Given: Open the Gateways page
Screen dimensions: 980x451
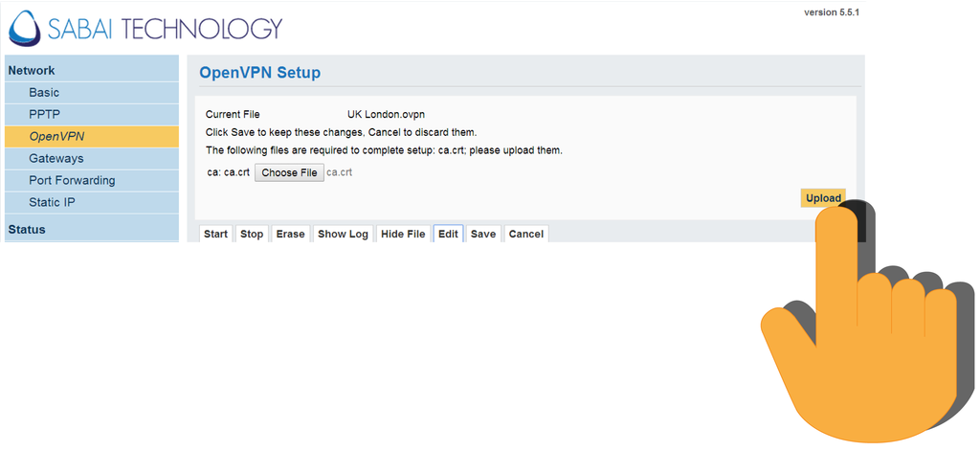Looking at the screenshot, I should 91,158.
